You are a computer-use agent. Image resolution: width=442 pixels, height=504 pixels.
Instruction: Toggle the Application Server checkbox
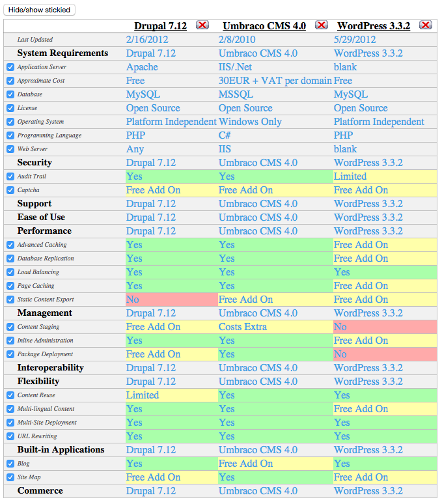click(10, 67)
